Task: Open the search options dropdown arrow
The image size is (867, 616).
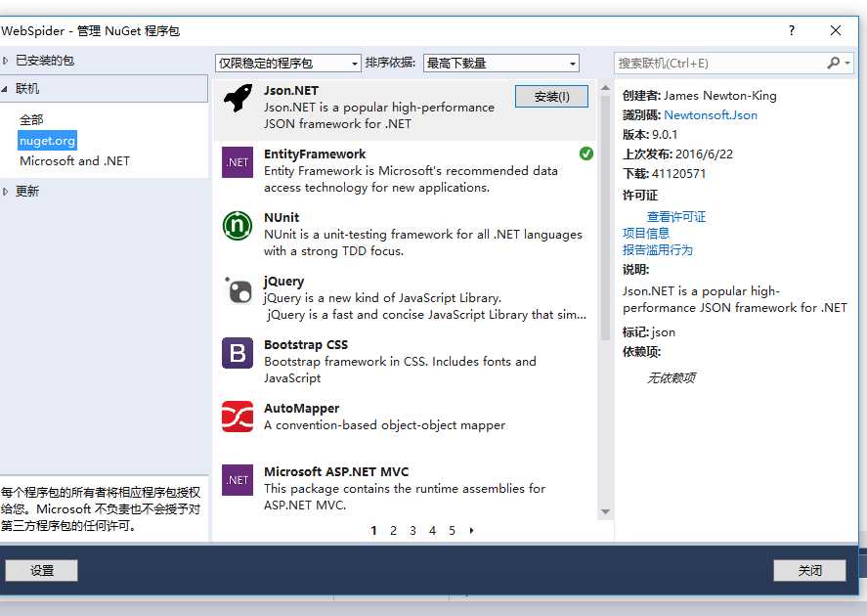Action: coord(847,63)
